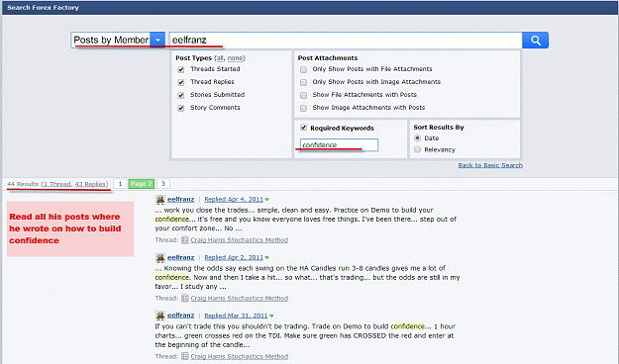Image resolution: width=619 pixels, height=364 pixels.
Task: Open the Posts by Member dropdown arrow
Action: (x=157, y=40)
